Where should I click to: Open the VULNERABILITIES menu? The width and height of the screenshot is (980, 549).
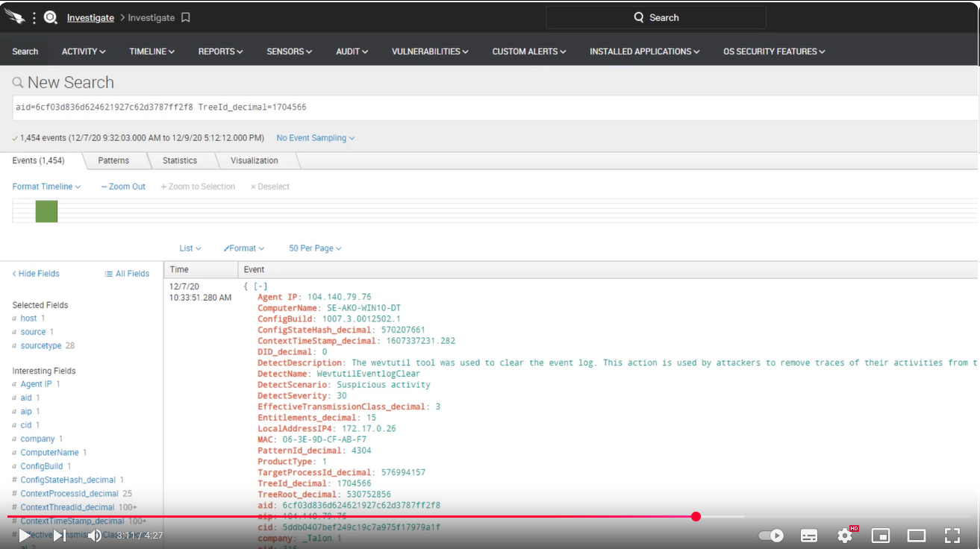[x=430, y=51]
